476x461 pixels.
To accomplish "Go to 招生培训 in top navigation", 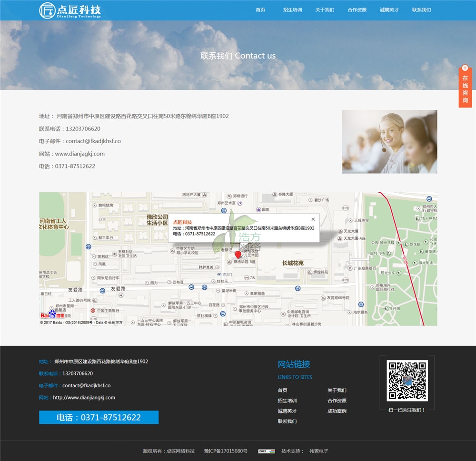I will pyautogui.click(x=292, y=10).
